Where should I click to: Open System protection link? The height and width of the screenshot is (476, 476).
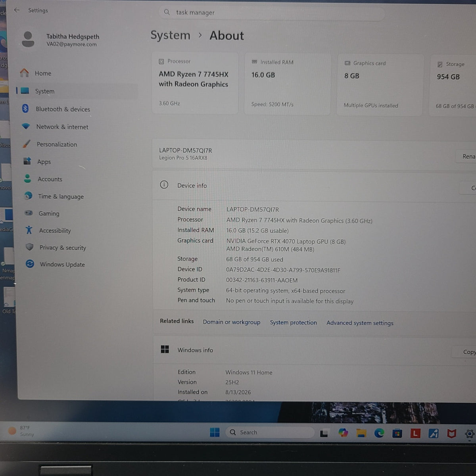(x=294, y=322)
